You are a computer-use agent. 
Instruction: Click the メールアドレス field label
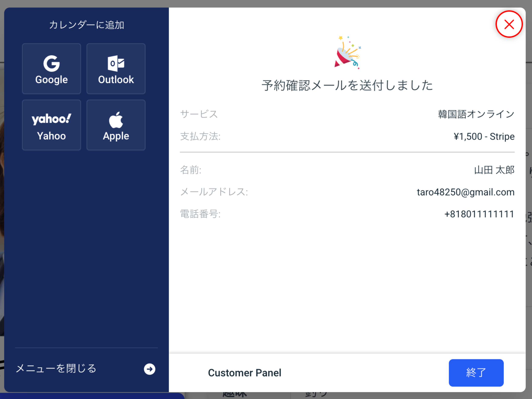(214, 192)
